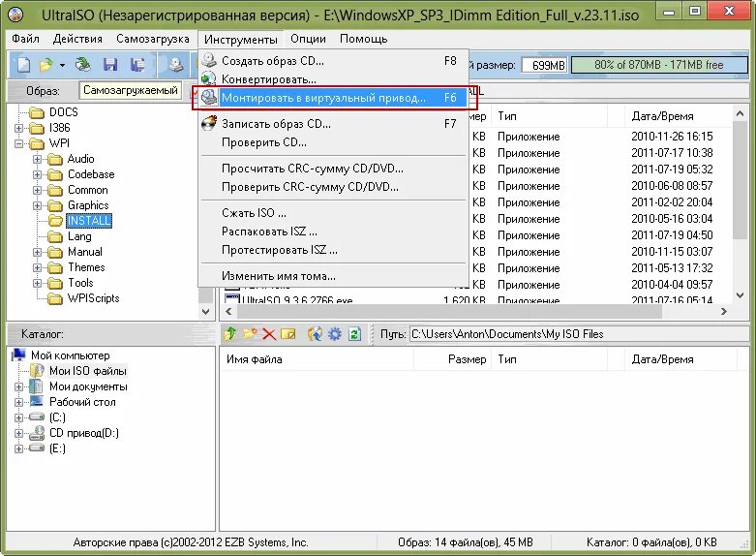
Task: Click the Save floppy disk icon
Action: [110, 65]
